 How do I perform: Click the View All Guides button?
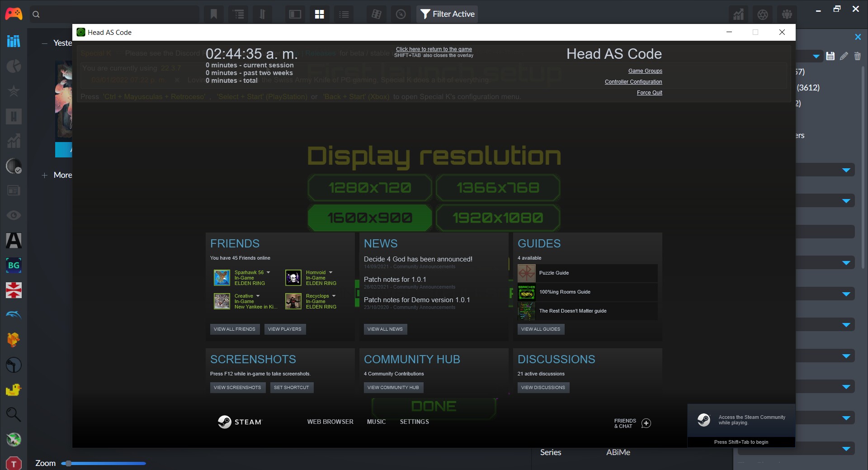[x=541, y=329]
